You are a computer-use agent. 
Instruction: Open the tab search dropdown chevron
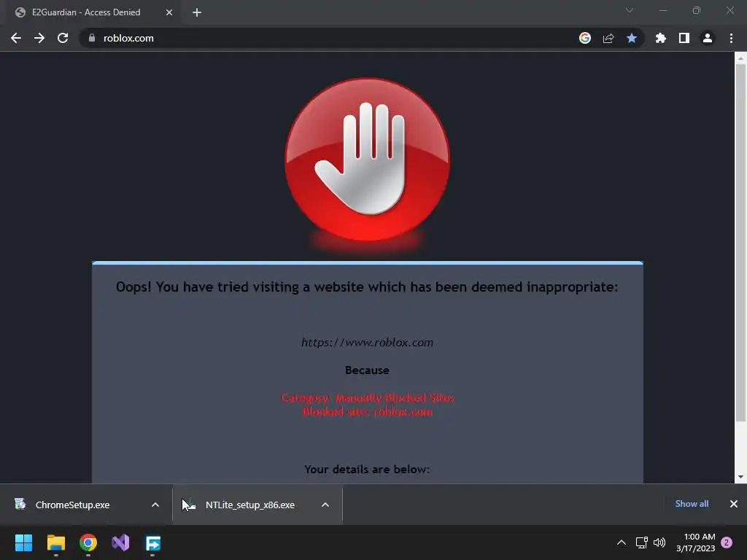click(630, 10)
